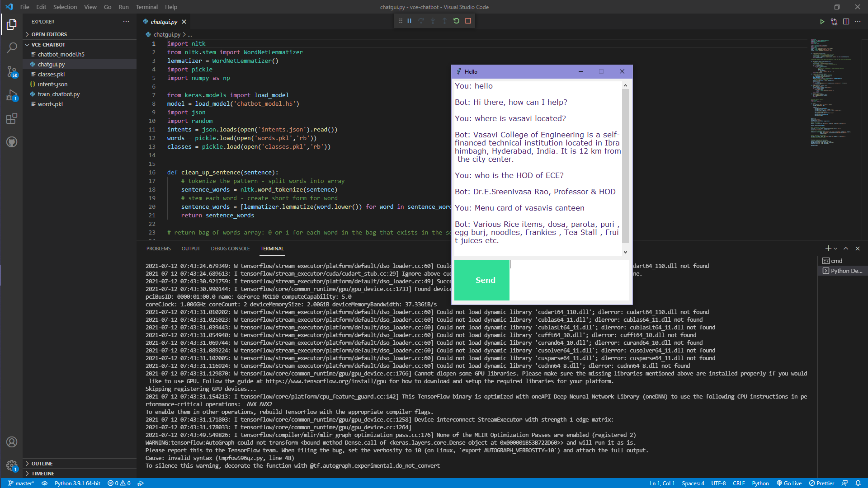Open train_chatbot.py in the explorer
Viewport: 868px width, 488px height.
[x=80, y=94]
